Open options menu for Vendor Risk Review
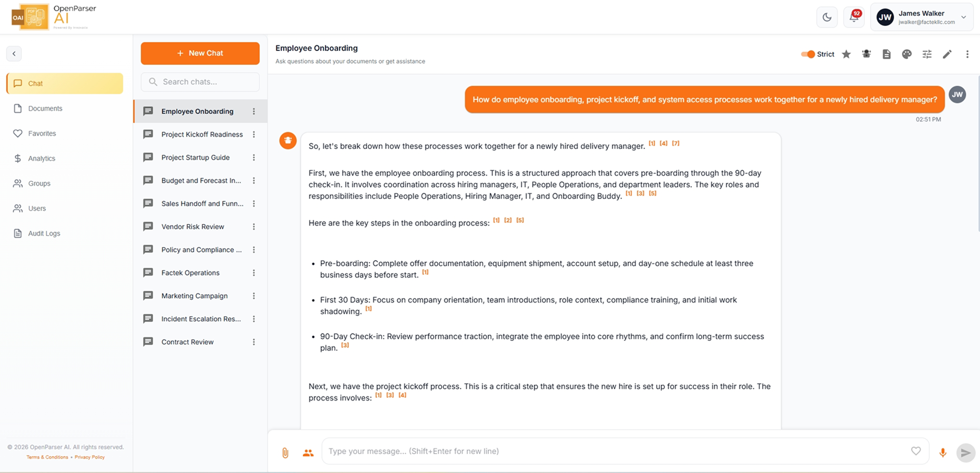980x473 pixels. pyautogui.click(x=254, y=227)
